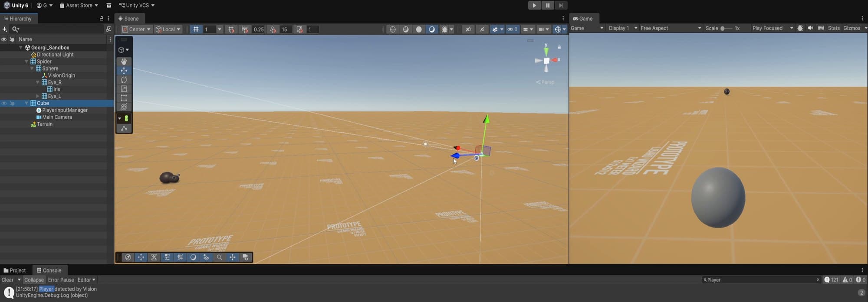Select the Move tool in Scene toolbar
Viewport: 868px width, 302px height.
[124, 71]
